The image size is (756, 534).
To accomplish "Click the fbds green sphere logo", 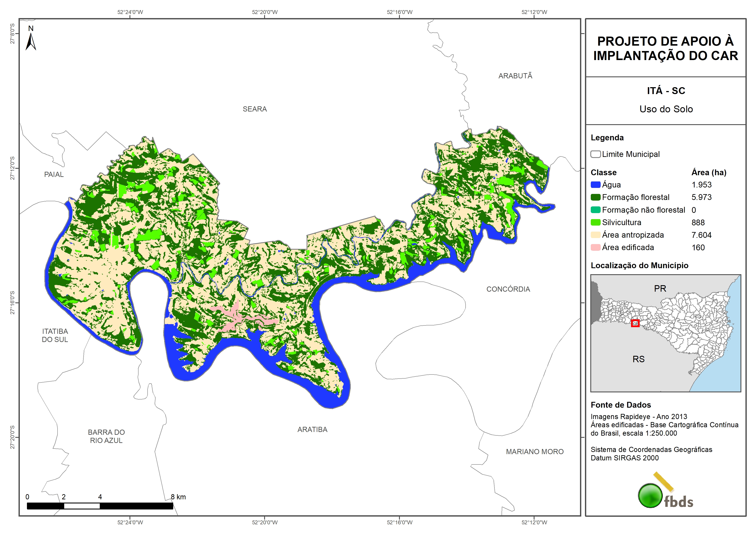I will pyautogui.click(x=650, y=495).
